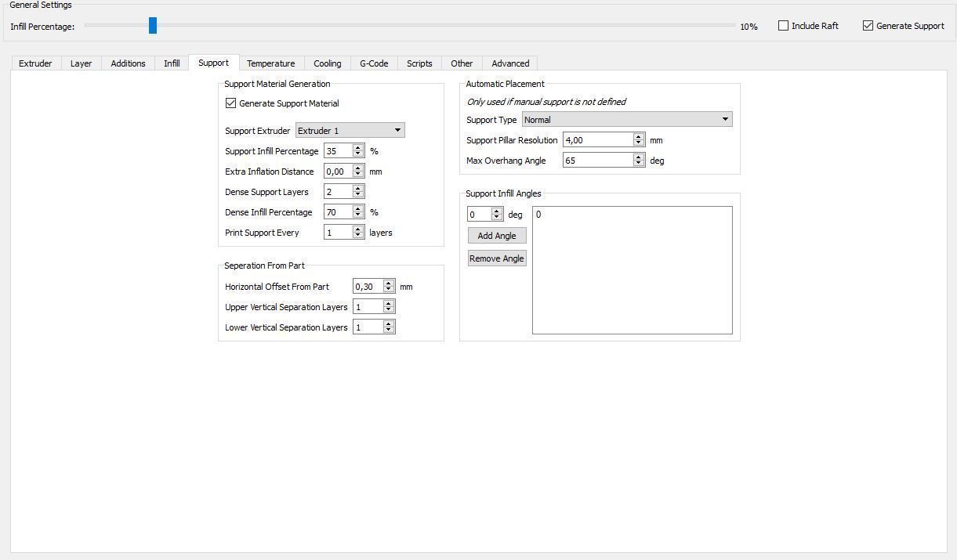The height and width of the screenshot is (560, 957).
Task: Click the Extra Inflation Distance spinner arrows
Action: tap(358, 172)
